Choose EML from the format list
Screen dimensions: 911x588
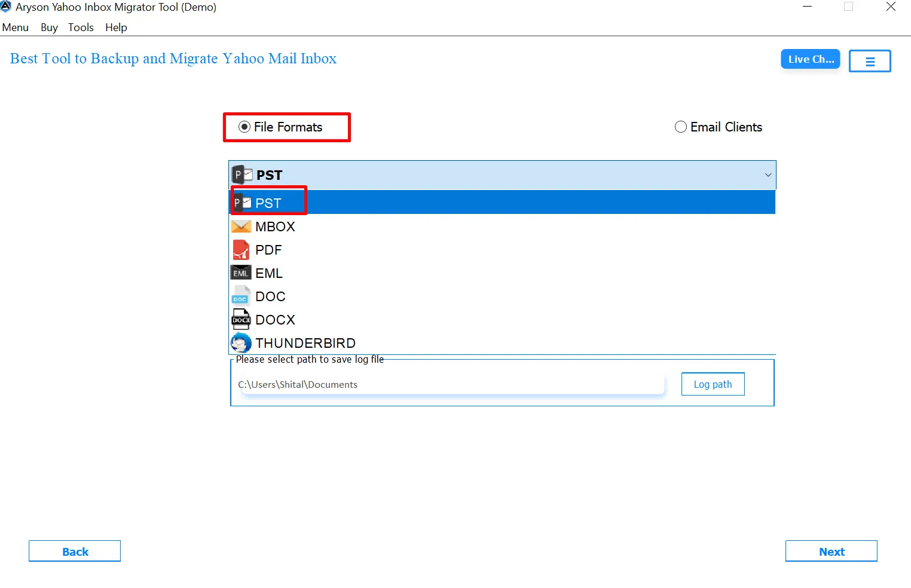(503, 273)
